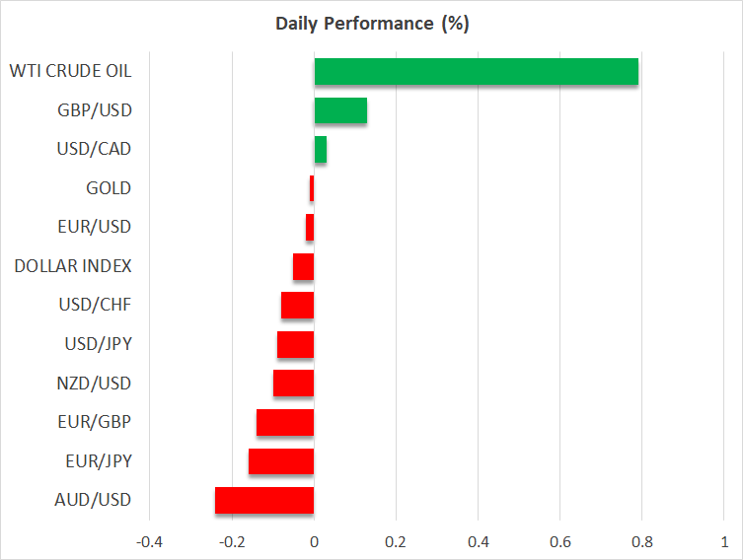The image size is (743, 560).
Task: Click the red AUD/USD bar
Action: pos(264,500)
